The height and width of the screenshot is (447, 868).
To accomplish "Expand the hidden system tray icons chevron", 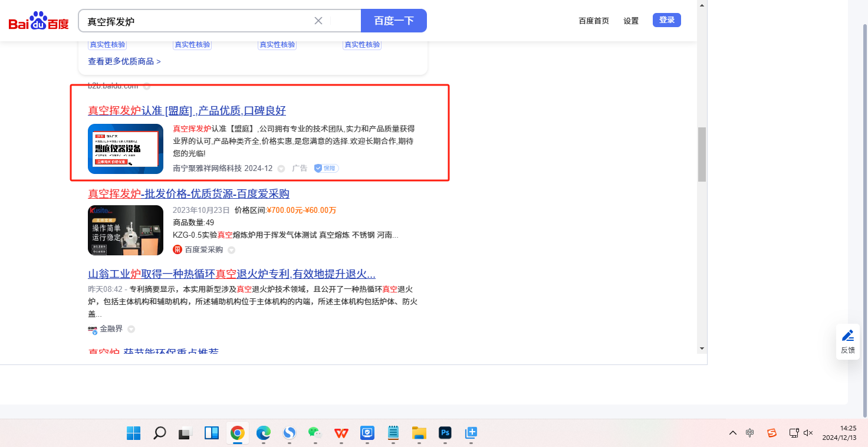I will [733, 433].
